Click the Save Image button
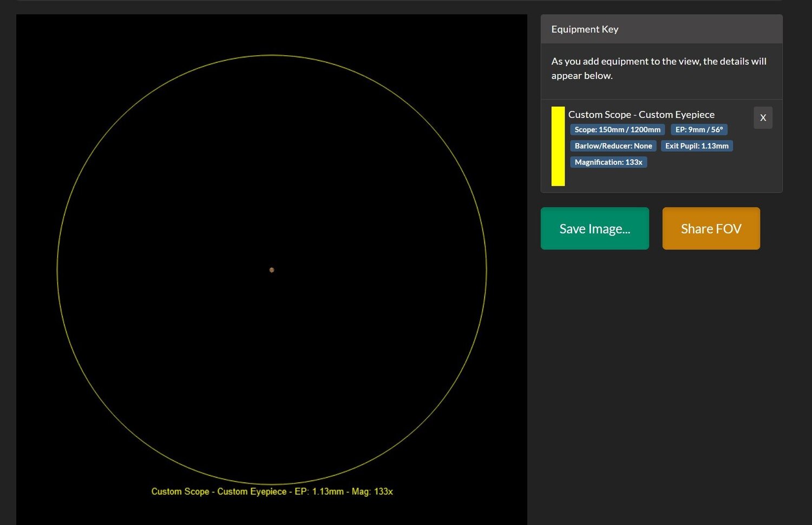The image size is (812, 525). [594, 229]
